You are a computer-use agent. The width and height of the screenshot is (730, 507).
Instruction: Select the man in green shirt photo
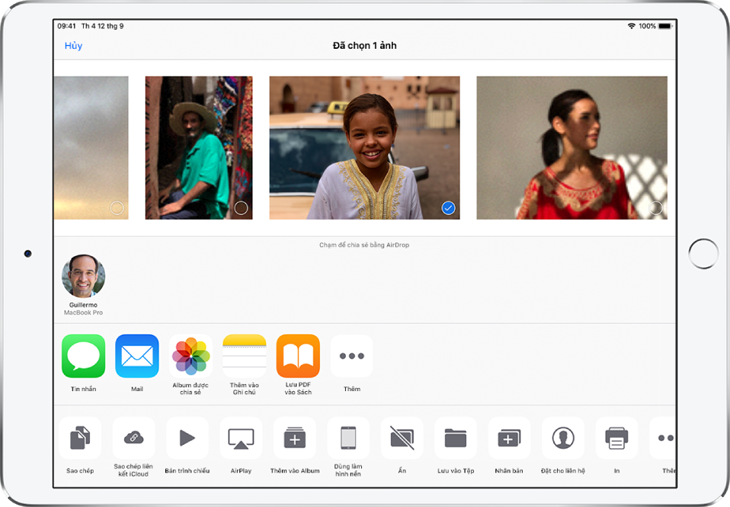[241, 208]
